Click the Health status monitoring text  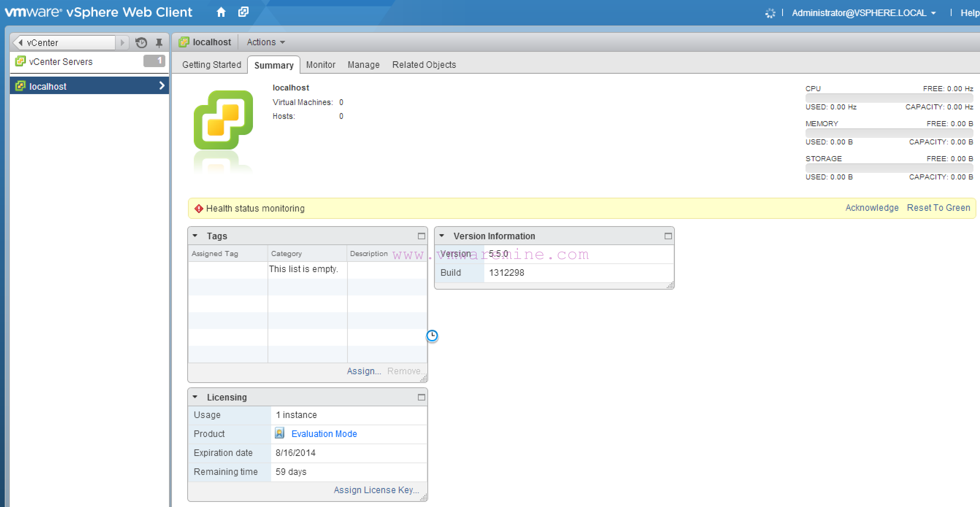point(255,208)
